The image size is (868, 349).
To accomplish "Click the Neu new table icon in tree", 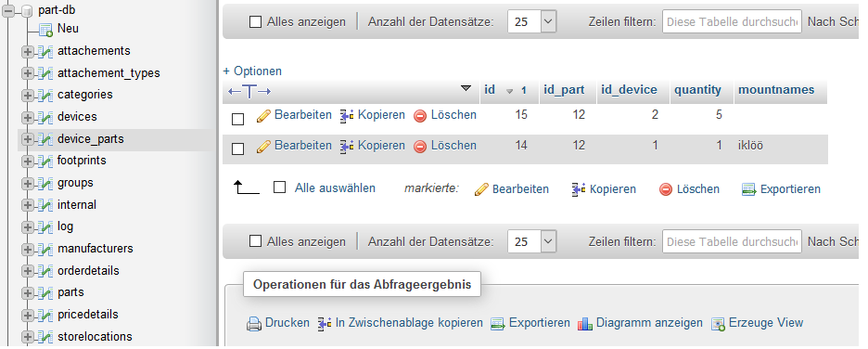I will (46, 30).
